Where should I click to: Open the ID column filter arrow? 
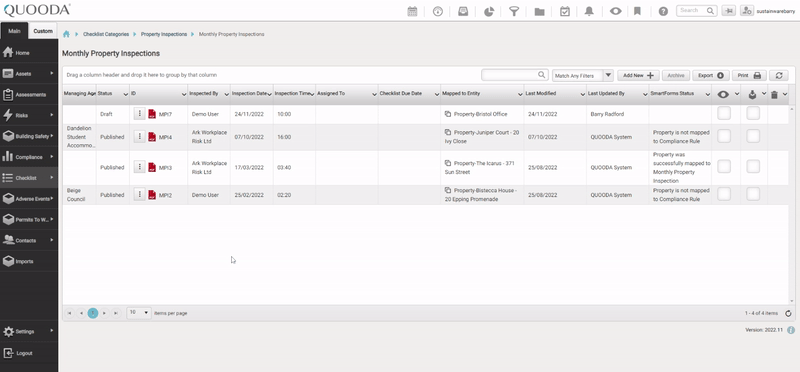(184, 94)
